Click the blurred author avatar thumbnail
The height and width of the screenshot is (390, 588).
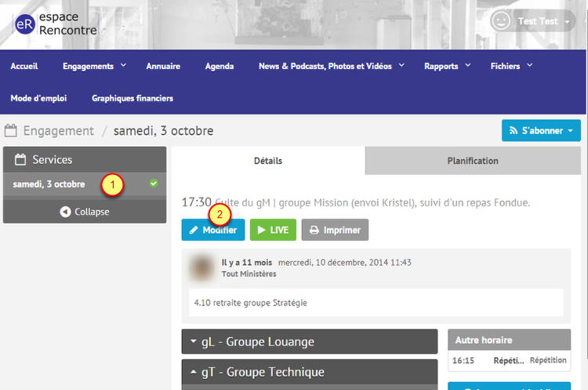click(201, 268)
